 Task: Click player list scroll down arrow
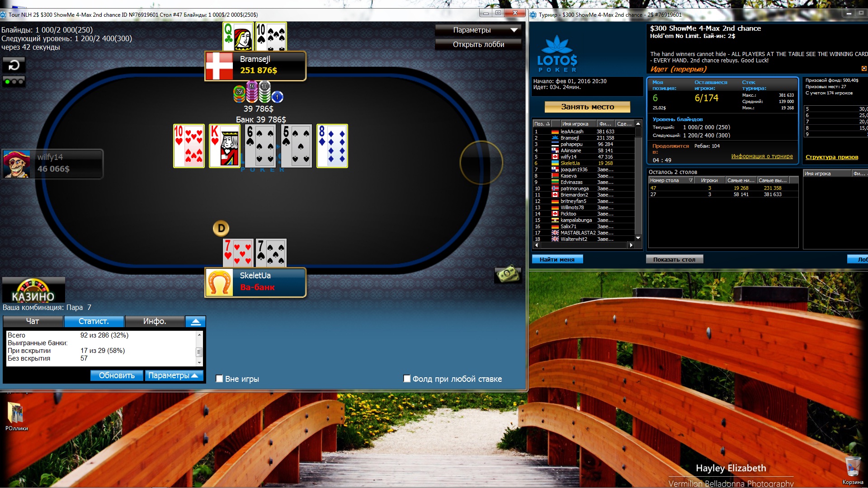point(638,238)
